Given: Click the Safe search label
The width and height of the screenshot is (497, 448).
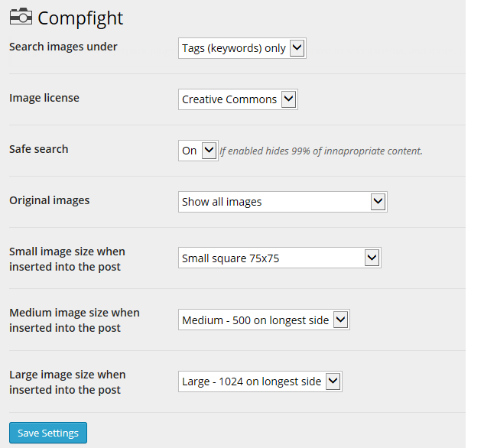Looking at the screenshot, I should (x=39, y=149).
